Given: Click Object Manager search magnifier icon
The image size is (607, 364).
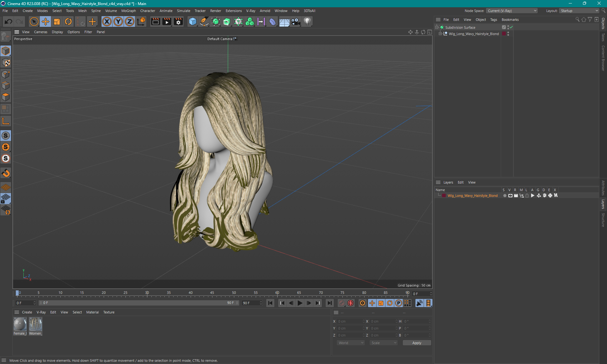Looking at the screenshot, I should (x=578, y=20).
